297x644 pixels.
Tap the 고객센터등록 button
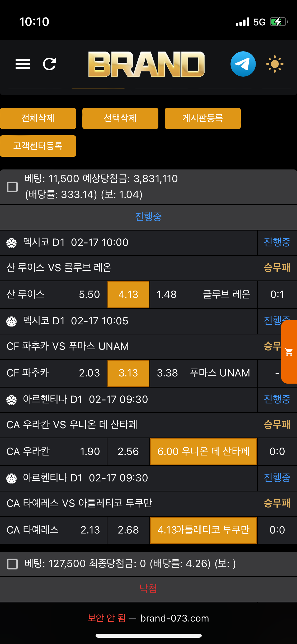[38, 146]
